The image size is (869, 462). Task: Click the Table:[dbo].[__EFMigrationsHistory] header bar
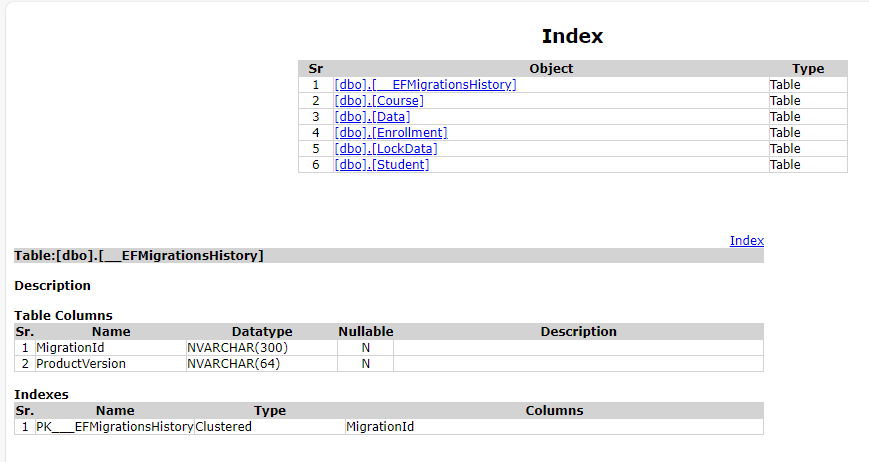pos(389,256)
